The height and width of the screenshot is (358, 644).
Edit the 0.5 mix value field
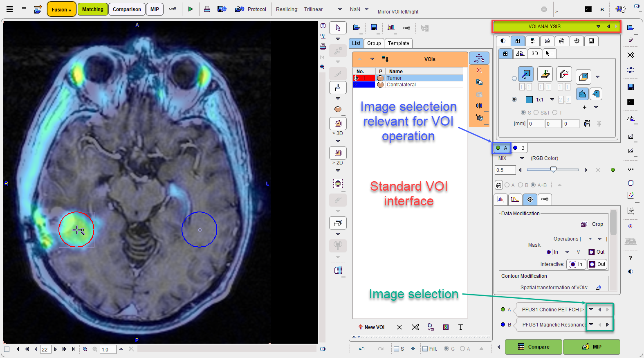[505, 170]
